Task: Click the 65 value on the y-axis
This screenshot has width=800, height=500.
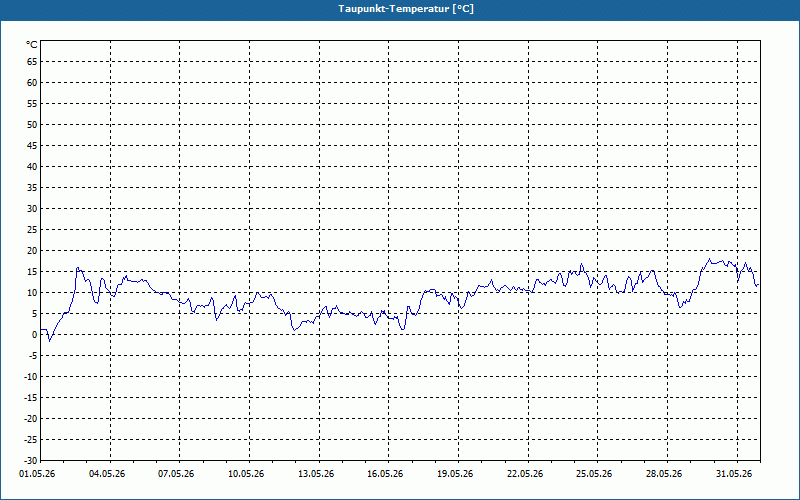Action: tap(32, 62)
